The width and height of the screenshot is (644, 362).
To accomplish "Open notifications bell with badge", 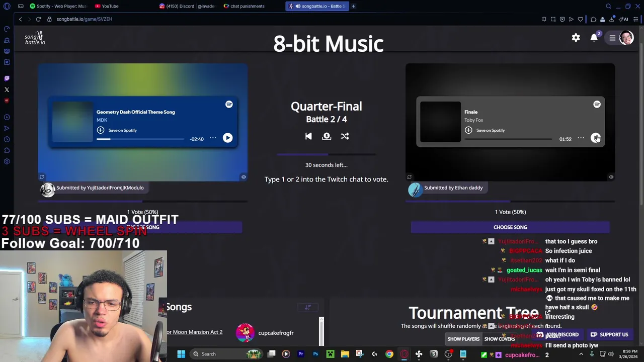I will (595, 37).
